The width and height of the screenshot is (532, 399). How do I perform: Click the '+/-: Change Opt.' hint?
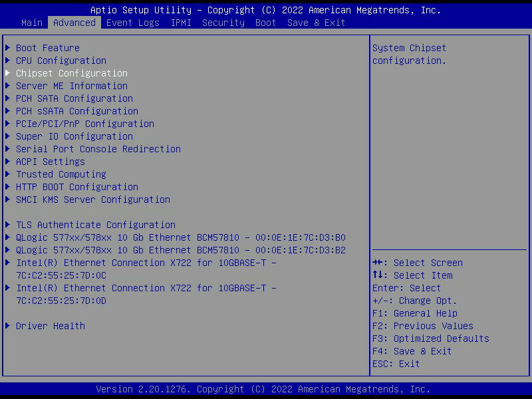tap(414, 301)
